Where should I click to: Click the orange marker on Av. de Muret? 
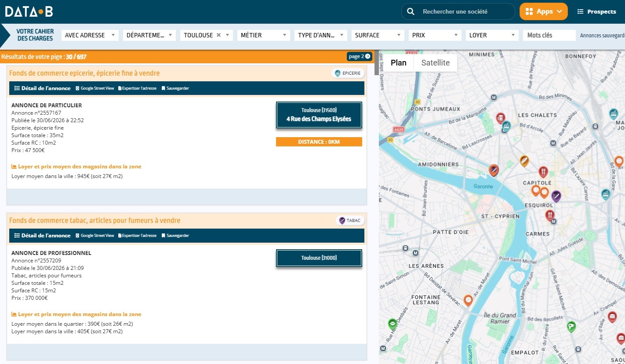click(468, 300)
